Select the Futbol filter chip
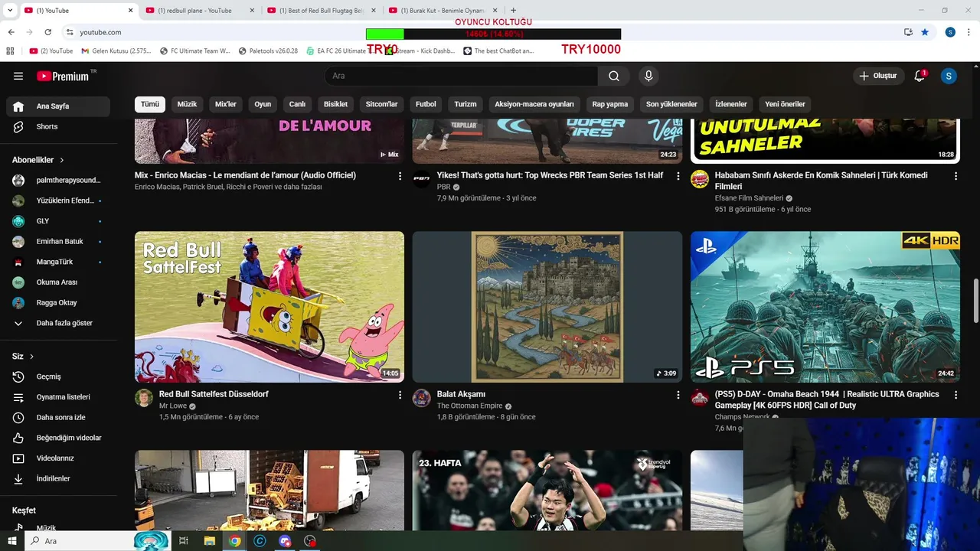Image resolution: width=980 pixels, height=551 pixels. (426, 104)
